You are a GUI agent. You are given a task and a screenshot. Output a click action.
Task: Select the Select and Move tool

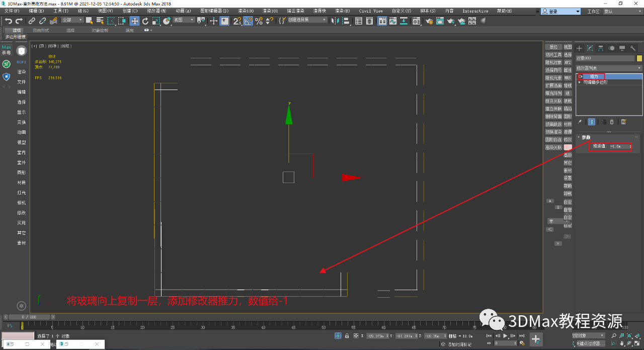coord(134,21)
